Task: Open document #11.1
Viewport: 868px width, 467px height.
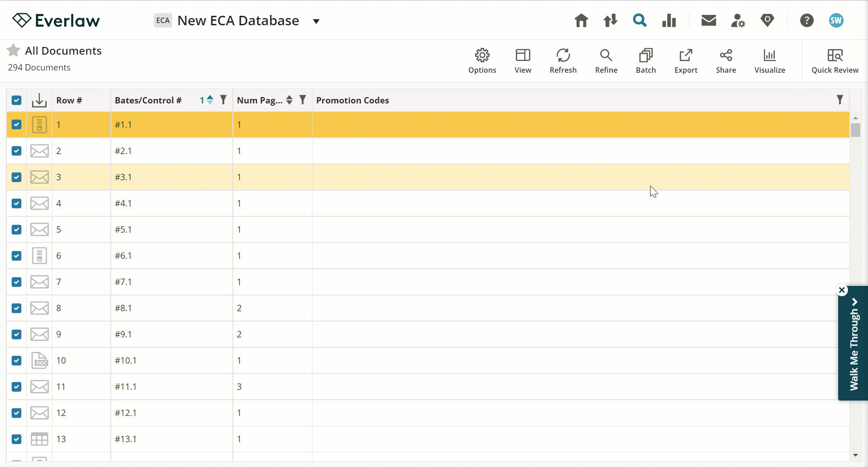Action: tap(126, 387)
